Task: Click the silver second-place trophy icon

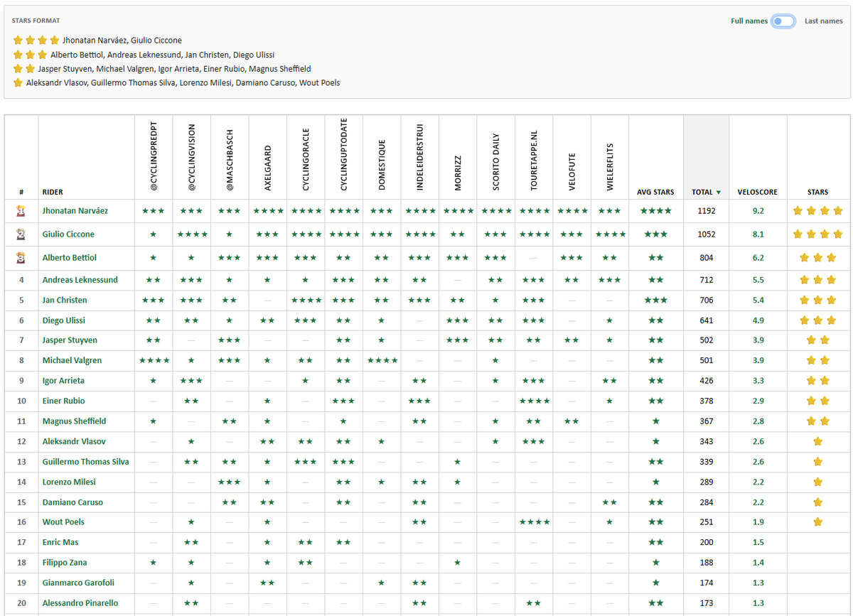Action: pos(21,234)
